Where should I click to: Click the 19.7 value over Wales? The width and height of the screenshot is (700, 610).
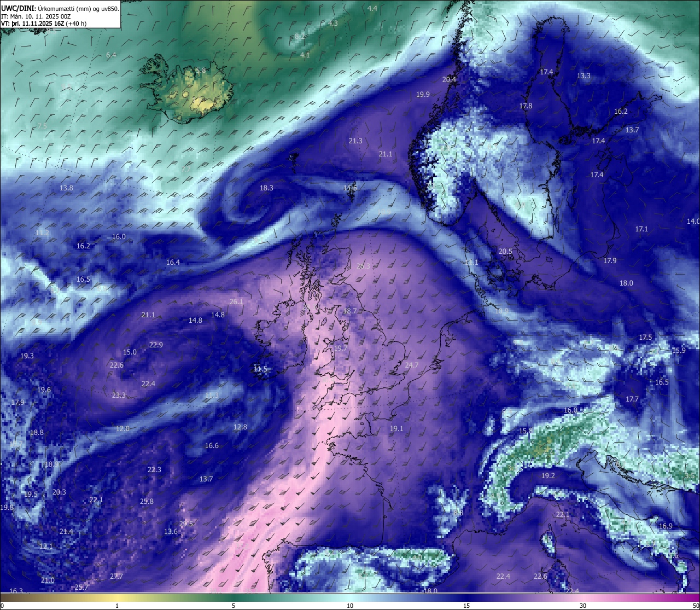[x=341, y=348]
